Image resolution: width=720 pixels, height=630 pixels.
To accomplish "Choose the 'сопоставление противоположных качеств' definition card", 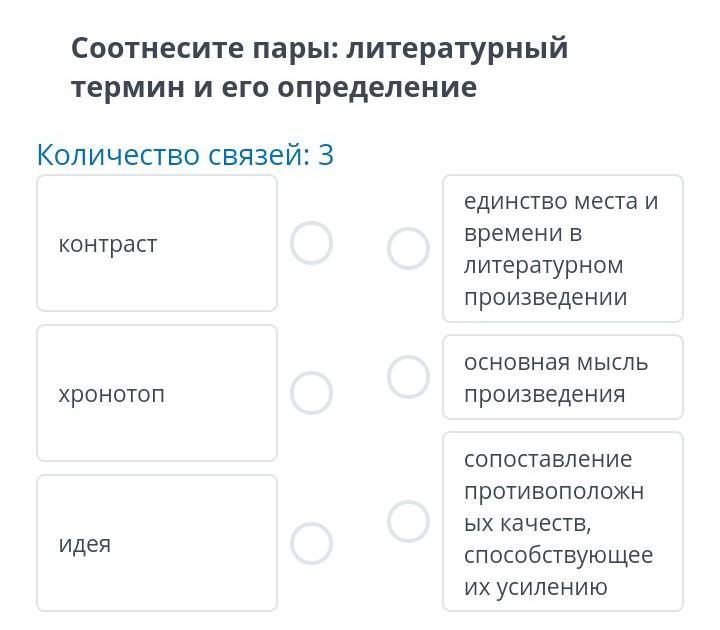I will (562, 521).
